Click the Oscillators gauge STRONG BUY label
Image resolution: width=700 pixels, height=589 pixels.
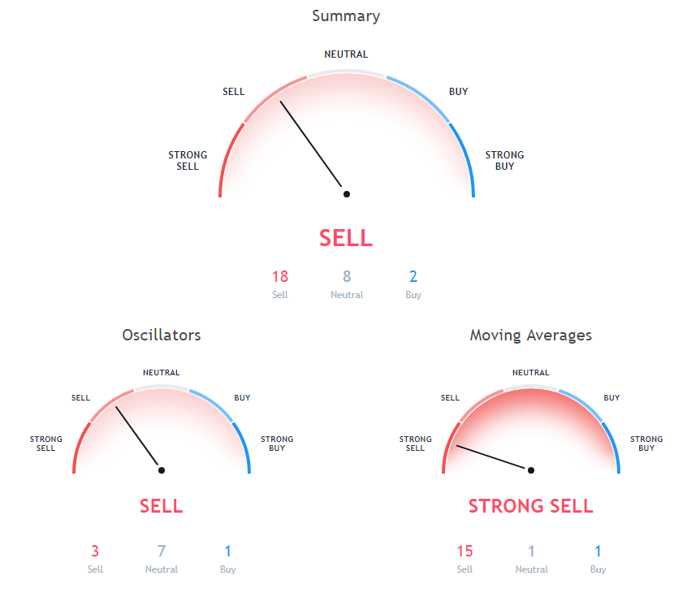(277, 444)
